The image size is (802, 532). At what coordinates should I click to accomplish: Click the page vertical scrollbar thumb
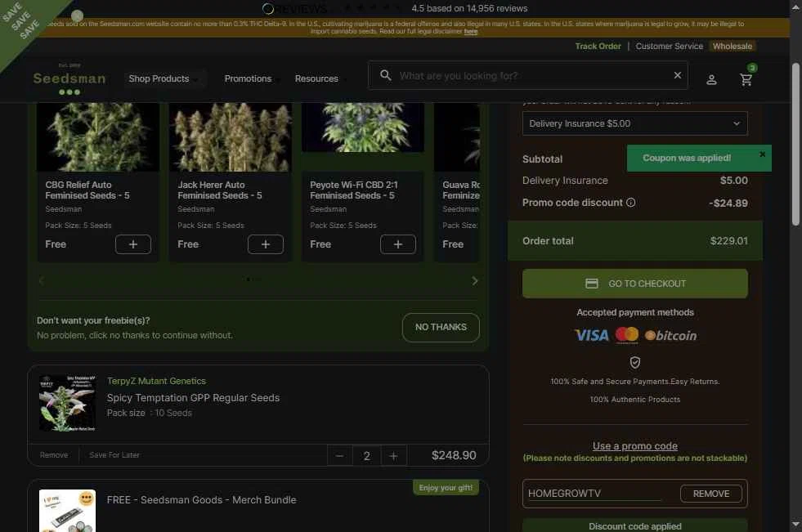click(795, 144)
